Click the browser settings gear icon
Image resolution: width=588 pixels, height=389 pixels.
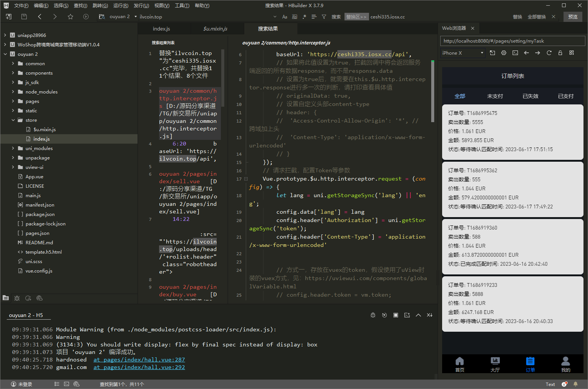[504, 53]
